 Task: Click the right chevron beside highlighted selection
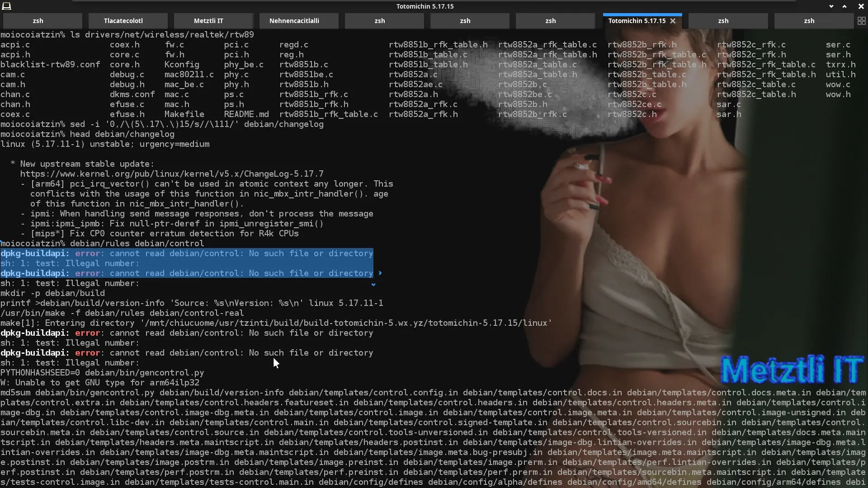(380, 273)
